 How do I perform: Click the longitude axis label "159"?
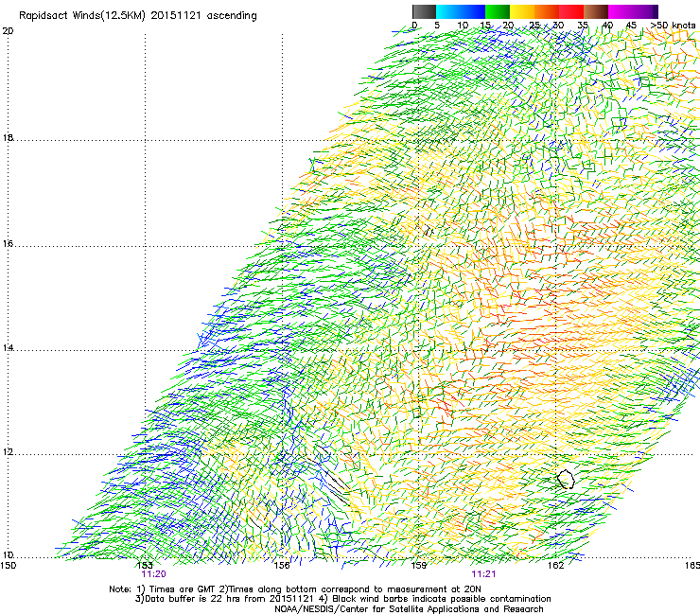419,566
